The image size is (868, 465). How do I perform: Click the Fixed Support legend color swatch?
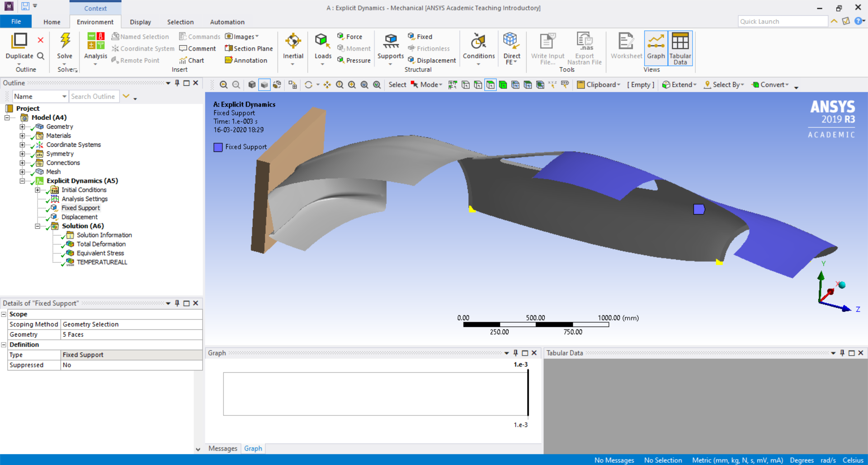coord(217,147)
